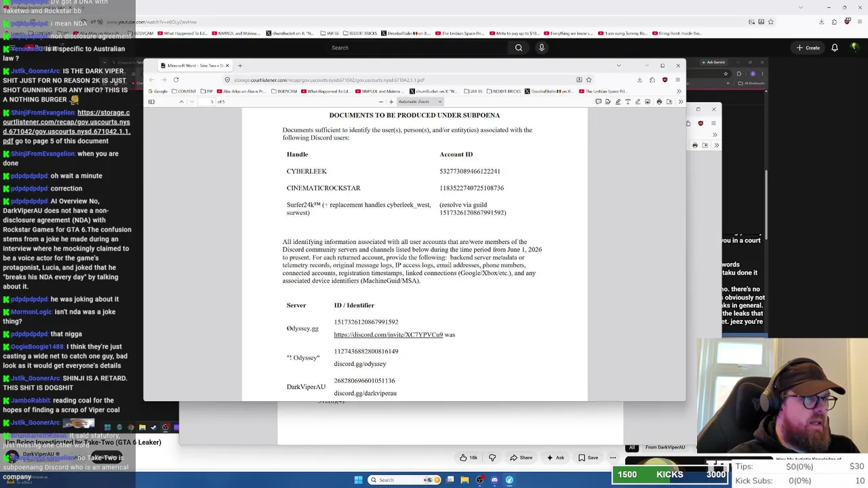
Task: Click the Windows taskbar search box
Action: coord(403,480)
